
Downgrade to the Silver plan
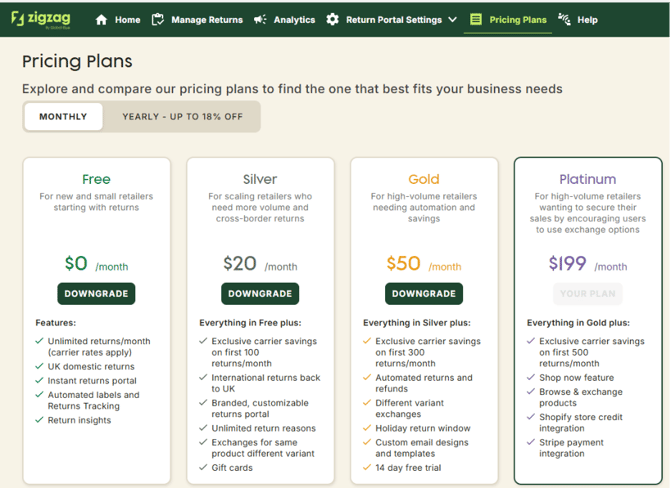[260, 294]
